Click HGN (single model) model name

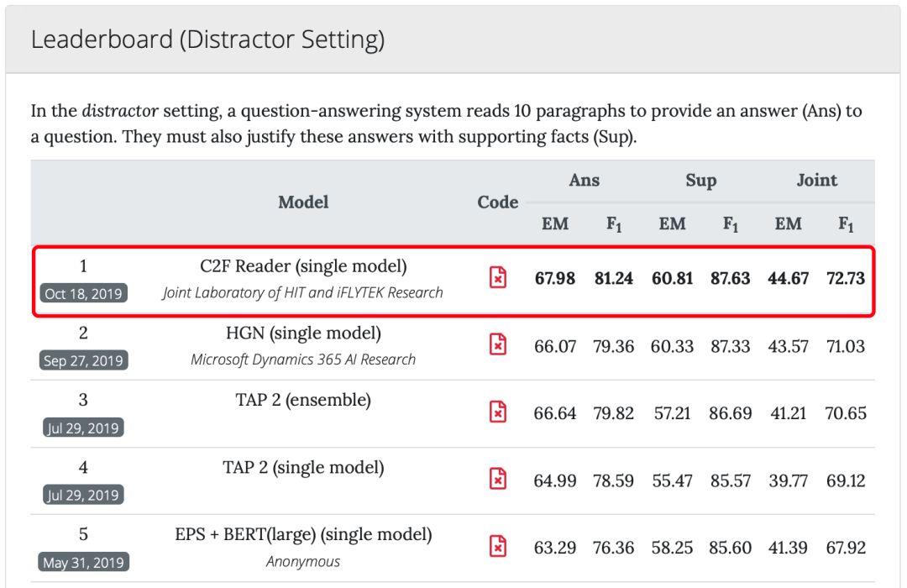coord(303,333)
